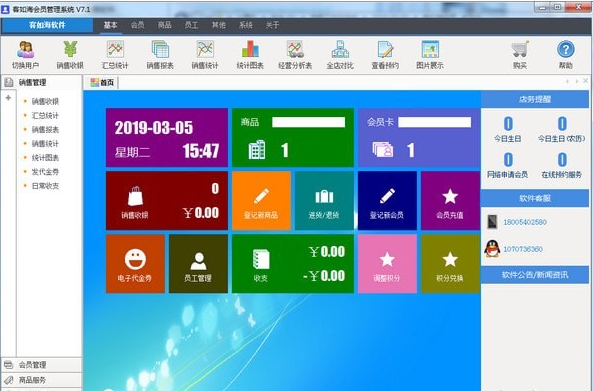Click the 今日生日(农历) count
593x391 pixels.
click(x=562, y=124)
